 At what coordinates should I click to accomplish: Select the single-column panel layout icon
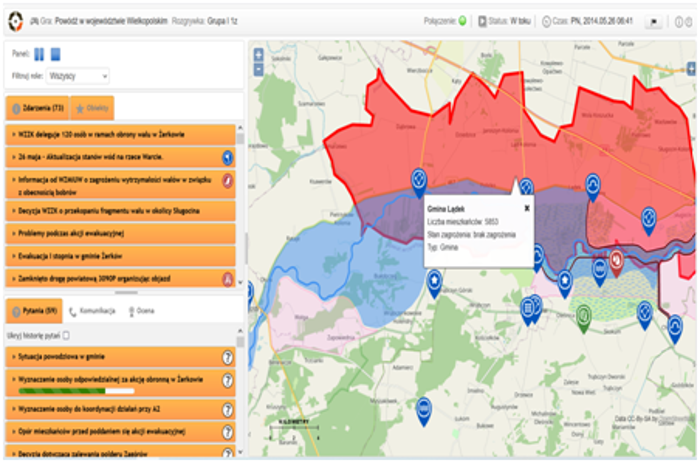(x=57, y=54)
